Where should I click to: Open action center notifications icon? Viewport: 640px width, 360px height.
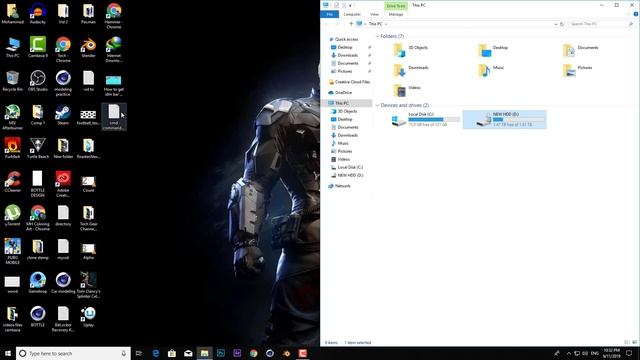click(629, 353)
